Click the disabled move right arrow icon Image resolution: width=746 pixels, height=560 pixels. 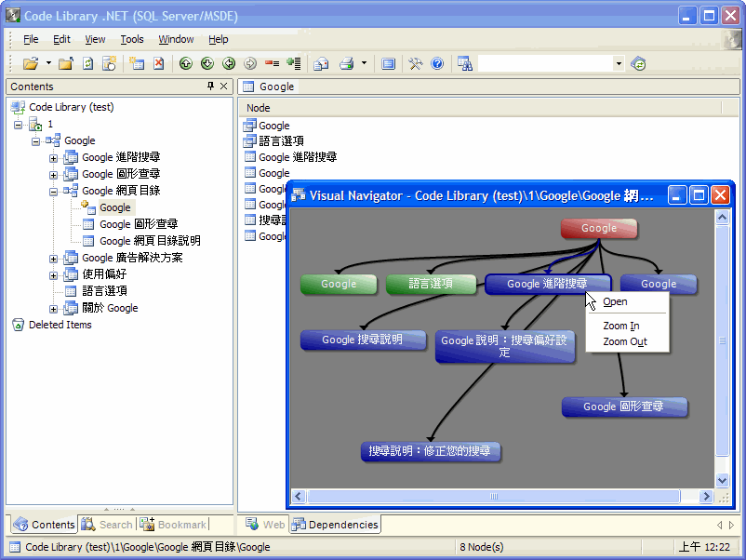(250, 63)
